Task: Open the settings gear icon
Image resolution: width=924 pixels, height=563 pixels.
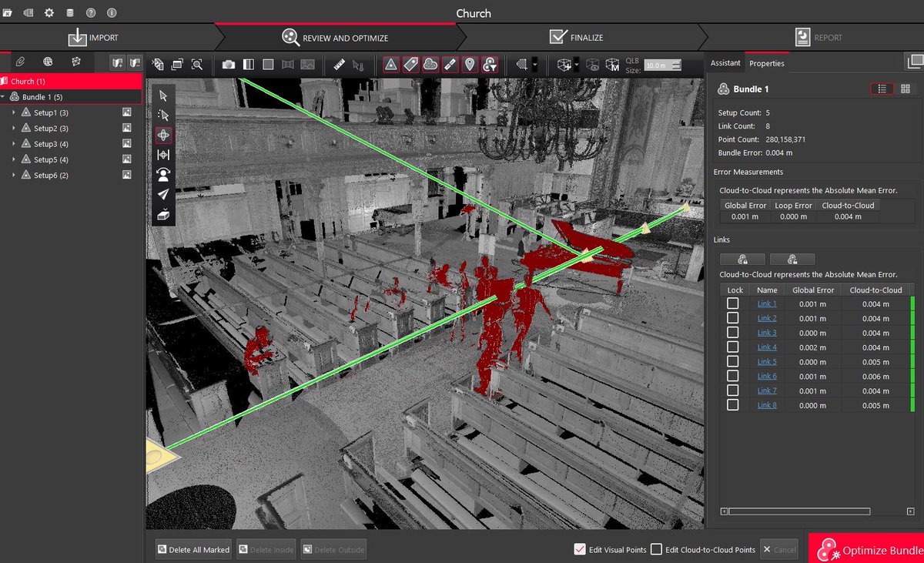Action: pyautogui.click(x=49, y=13)
